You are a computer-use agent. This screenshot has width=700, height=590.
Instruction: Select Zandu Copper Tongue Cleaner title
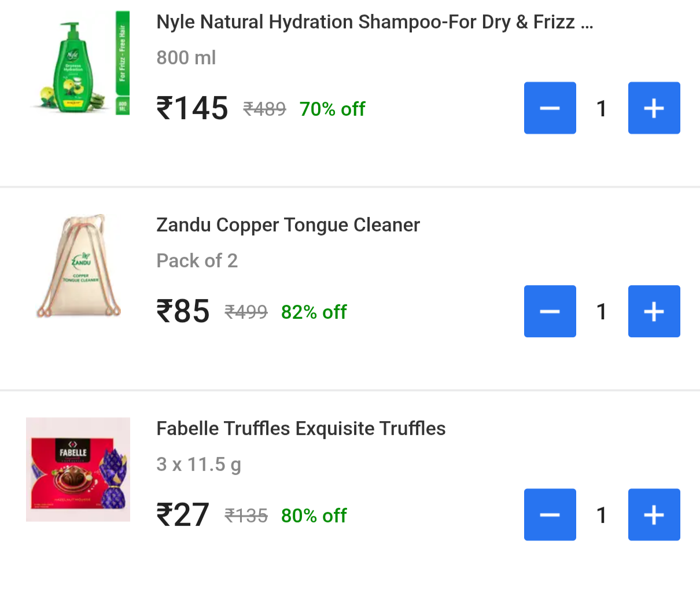(288, 225)
